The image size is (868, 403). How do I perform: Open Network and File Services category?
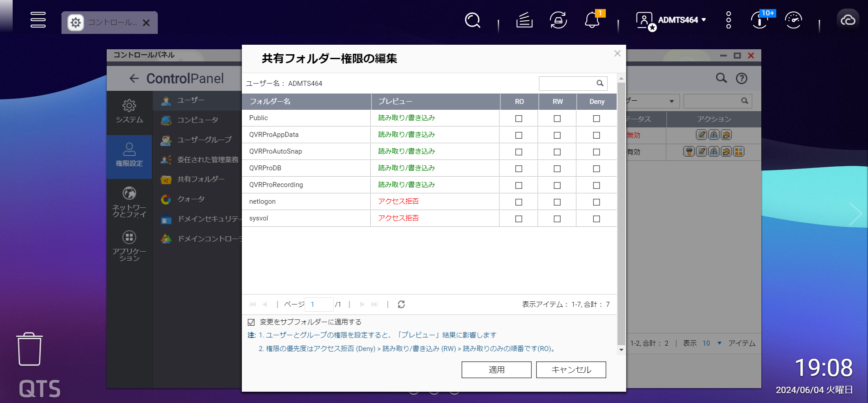pos(129,202)
